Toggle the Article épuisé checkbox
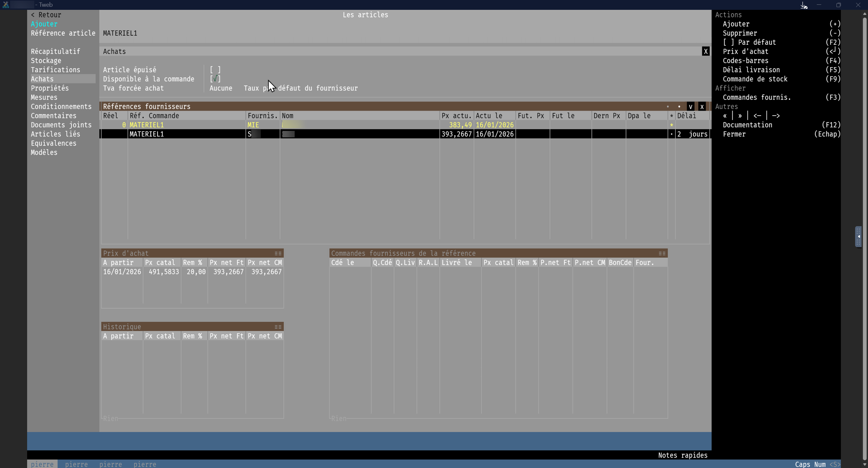This screenshot has height=468, width=868. tap(215, 70)
